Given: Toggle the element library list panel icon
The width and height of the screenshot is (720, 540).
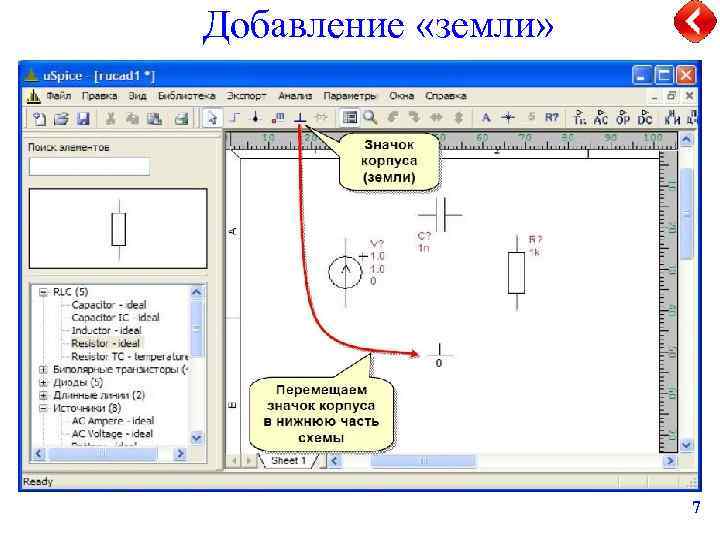Looking at the screenshot, I should click(350, 118).
